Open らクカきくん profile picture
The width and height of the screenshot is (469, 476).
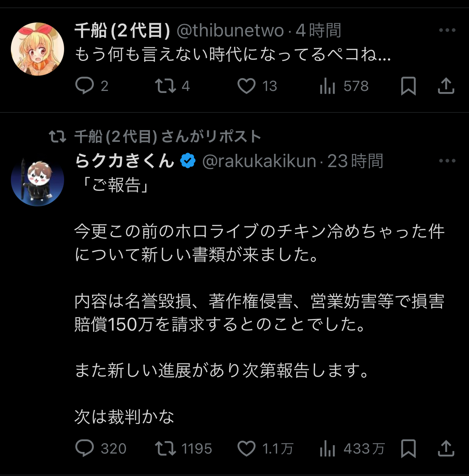click(x=37, y=180)
